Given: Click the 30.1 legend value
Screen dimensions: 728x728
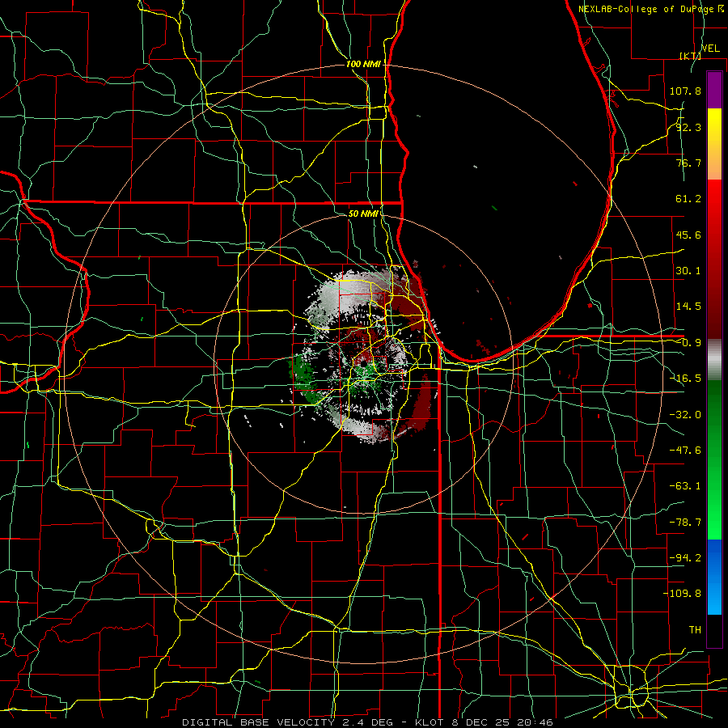Looking at the screenshot, I should point(688,271).
